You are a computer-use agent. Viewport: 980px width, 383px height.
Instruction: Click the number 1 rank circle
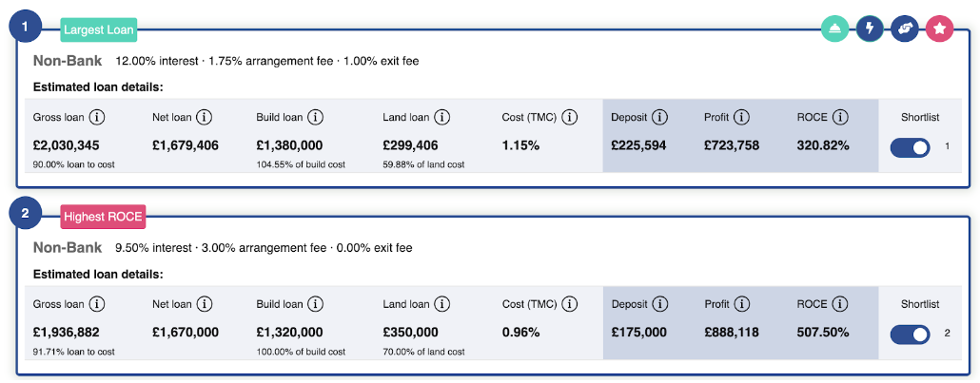[26, 27]
